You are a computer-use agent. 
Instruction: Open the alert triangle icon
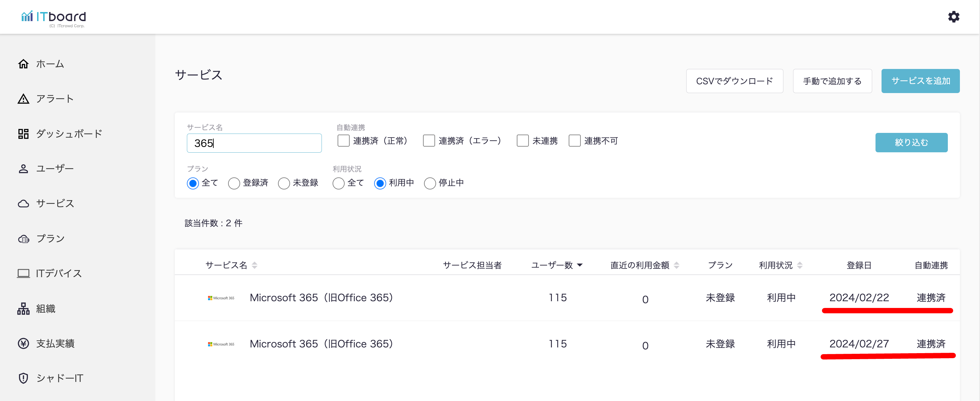(x=23, y=99)
